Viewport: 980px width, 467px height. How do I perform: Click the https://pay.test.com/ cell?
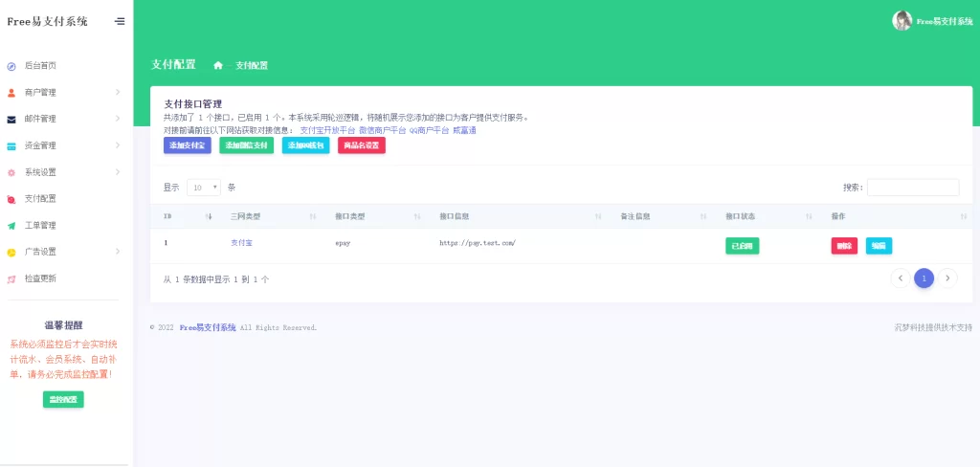478,242
